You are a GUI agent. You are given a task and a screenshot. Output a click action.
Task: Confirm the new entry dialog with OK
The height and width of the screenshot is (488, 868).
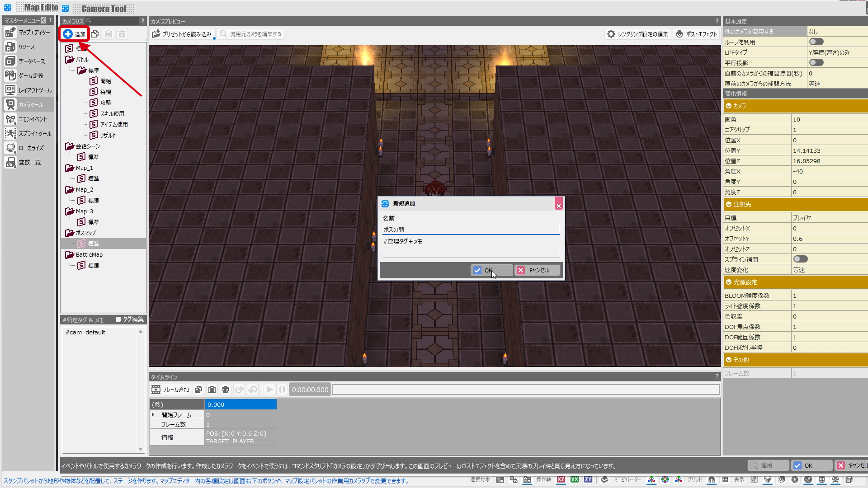click(x=492, y=270)
